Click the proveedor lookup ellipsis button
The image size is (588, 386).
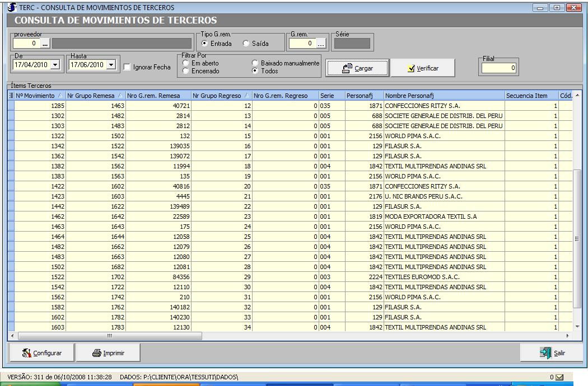[45, 44]
